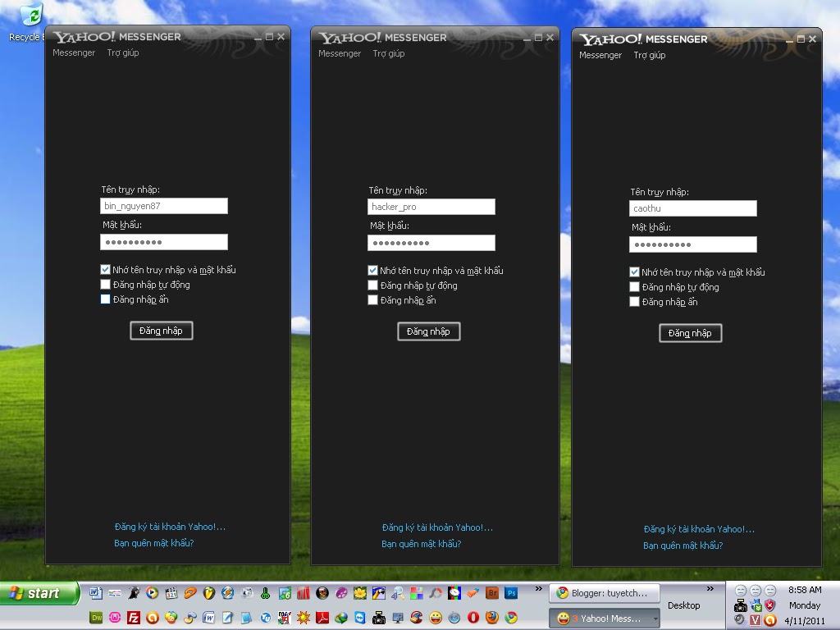This screenshot has height=630, width=840.
Task: Focus password field under bin_nguyen87
Action: point(164,242)
